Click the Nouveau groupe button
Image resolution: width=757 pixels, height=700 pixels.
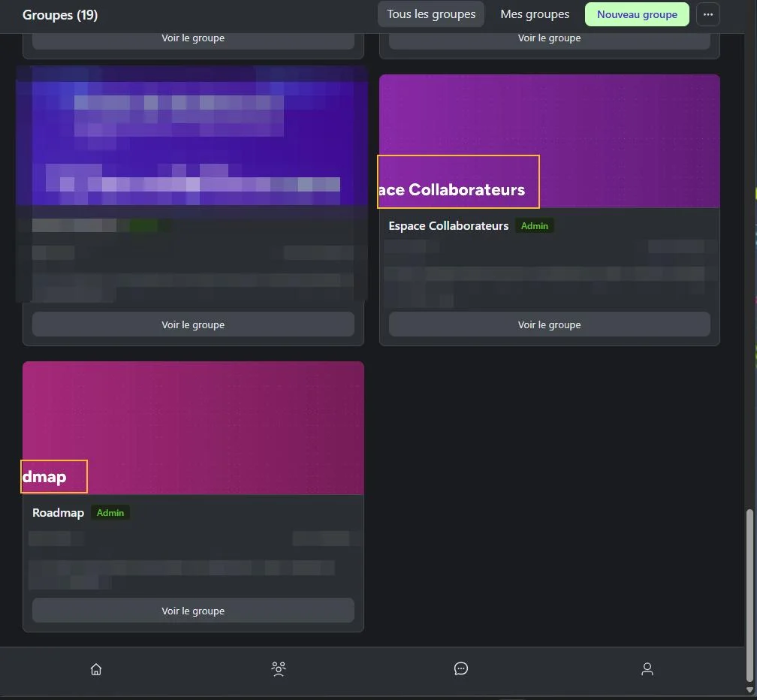pyautogui.click(x=638, y=14)
